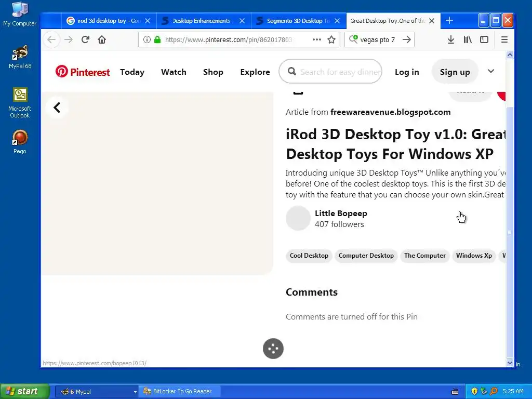The image size is (532, 399).
Task: Open a new tab with the plus button
Action: pyautogui.click(x=449, y=21)
